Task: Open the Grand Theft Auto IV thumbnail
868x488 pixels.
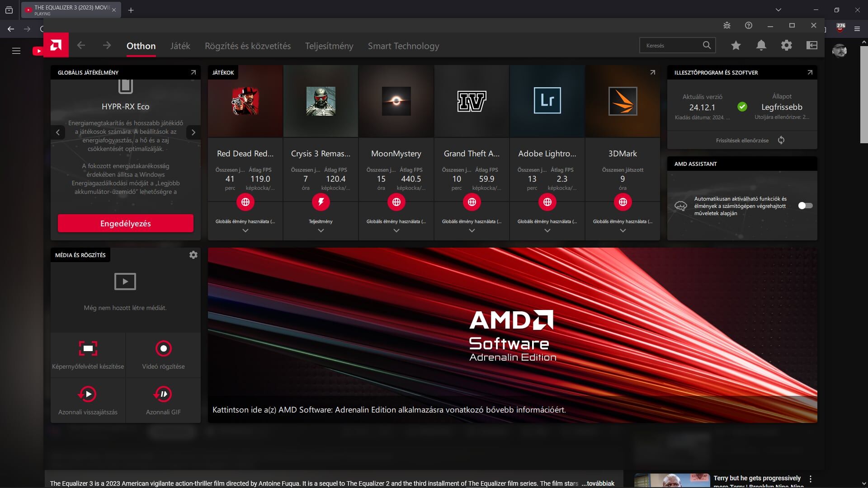Action: (472, 101)
